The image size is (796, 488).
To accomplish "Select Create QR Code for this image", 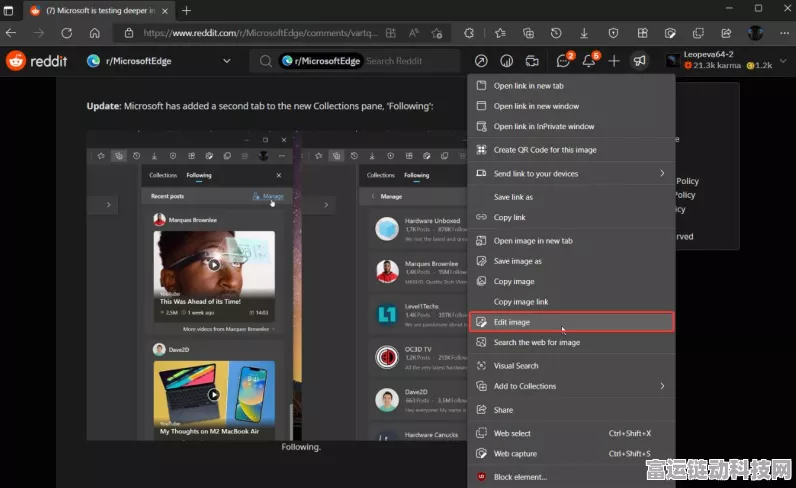I will point(572,150).
